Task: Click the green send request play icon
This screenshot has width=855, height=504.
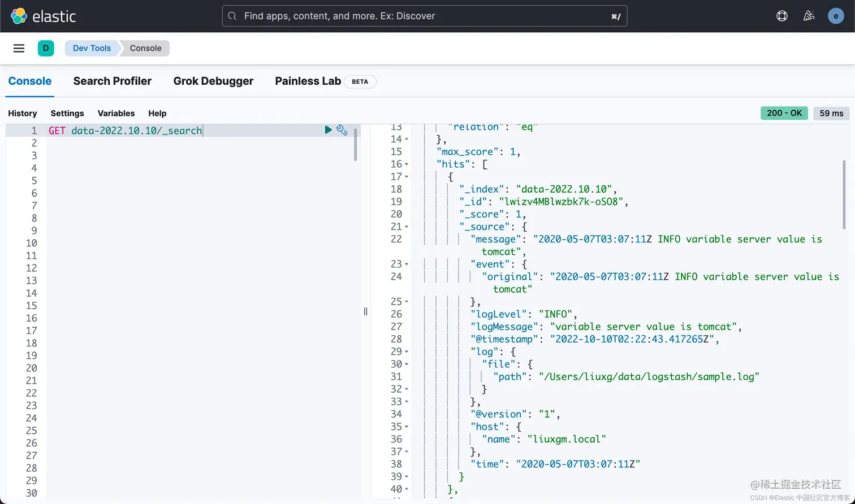Action: 329,130
